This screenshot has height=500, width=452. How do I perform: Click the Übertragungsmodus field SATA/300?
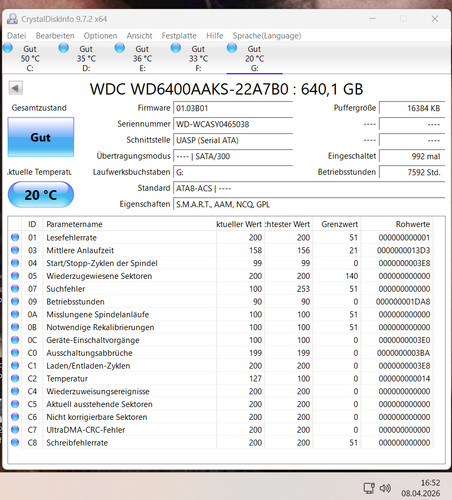(233, 156)
